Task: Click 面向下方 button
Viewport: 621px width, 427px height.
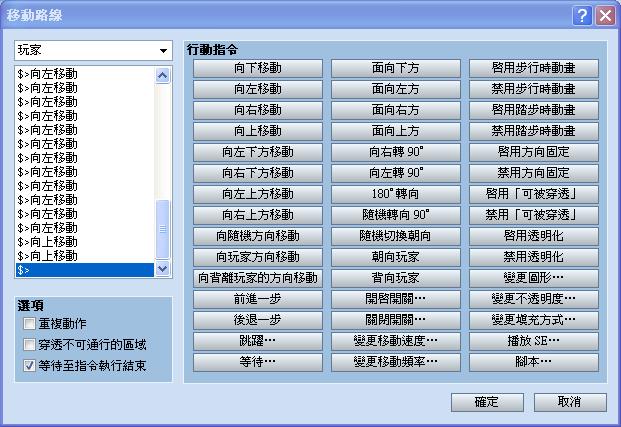Action: click(396, 68)
